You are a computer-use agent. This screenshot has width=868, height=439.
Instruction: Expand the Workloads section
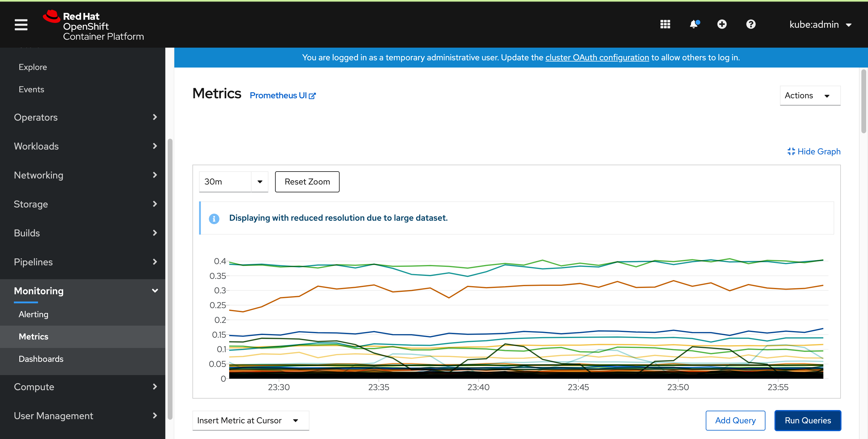(83, 146)
